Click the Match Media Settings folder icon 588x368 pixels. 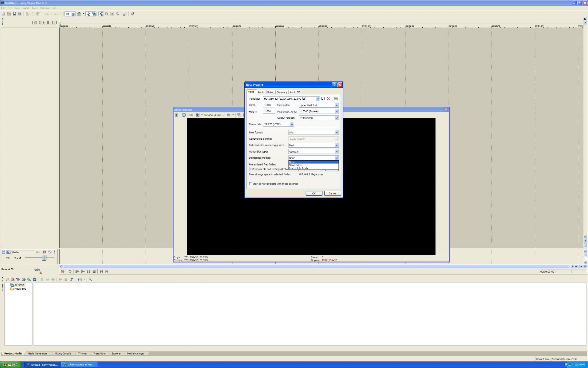[336, 99]
